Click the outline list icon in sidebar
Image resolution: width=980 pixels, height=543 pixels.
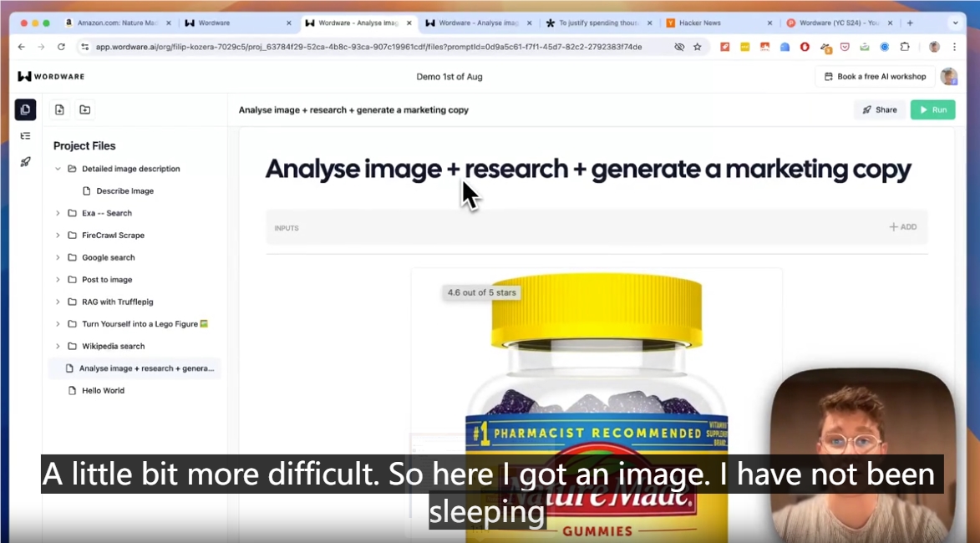click(25, 135)
